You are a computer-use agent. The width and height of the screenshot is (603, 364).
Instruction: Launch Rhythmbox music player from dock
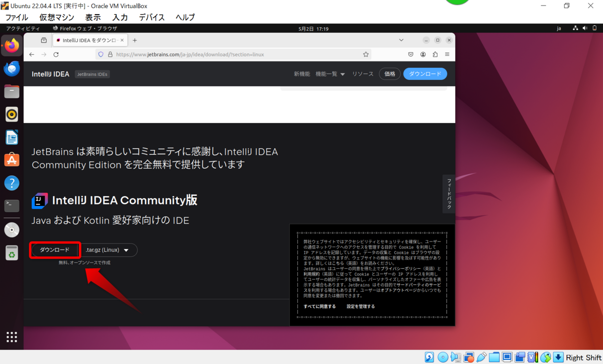[12, 114]
